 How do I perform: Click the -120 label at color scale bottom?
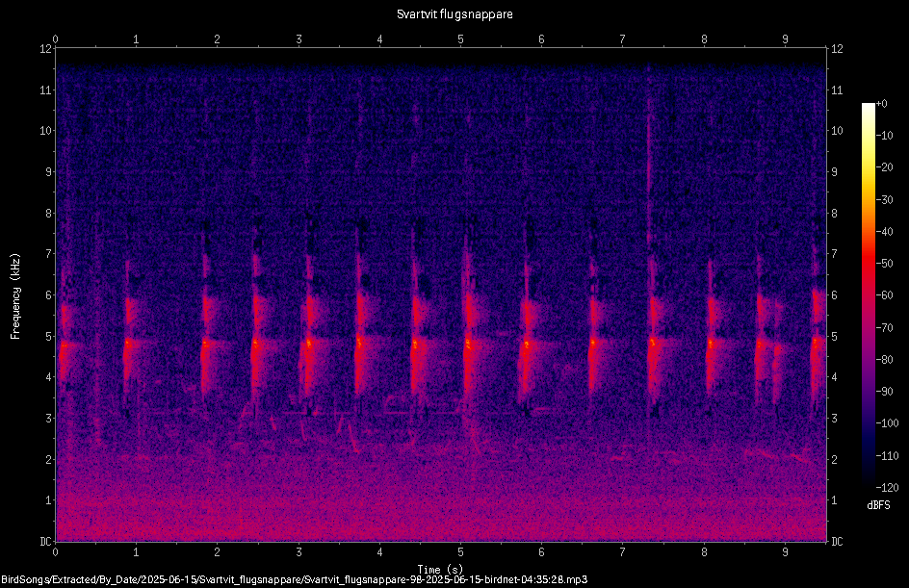coord(887,488)
